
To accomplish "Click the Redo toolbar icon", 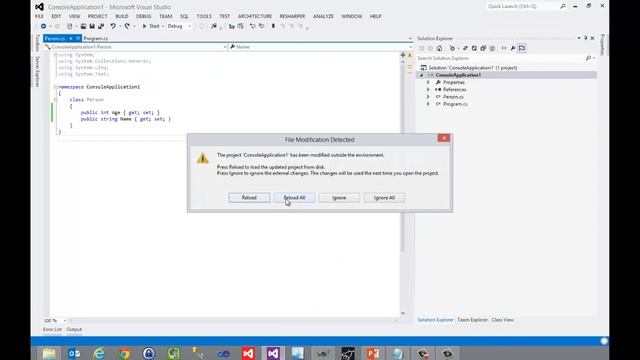I will tap(127, 26).
